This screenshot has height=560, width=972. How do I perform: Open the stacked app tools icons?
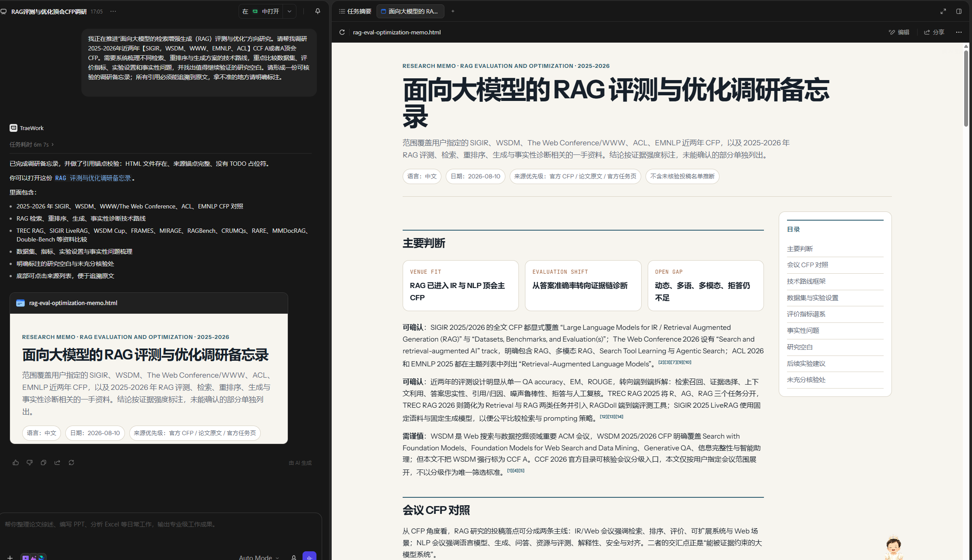[x=34, y=557]
